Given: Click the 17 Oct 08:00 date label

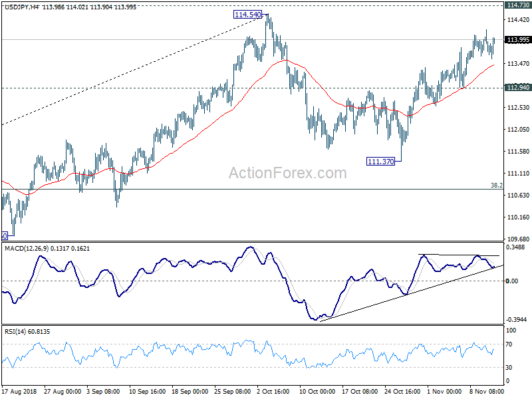Looking at the screenshot, I should coord(360,391).
